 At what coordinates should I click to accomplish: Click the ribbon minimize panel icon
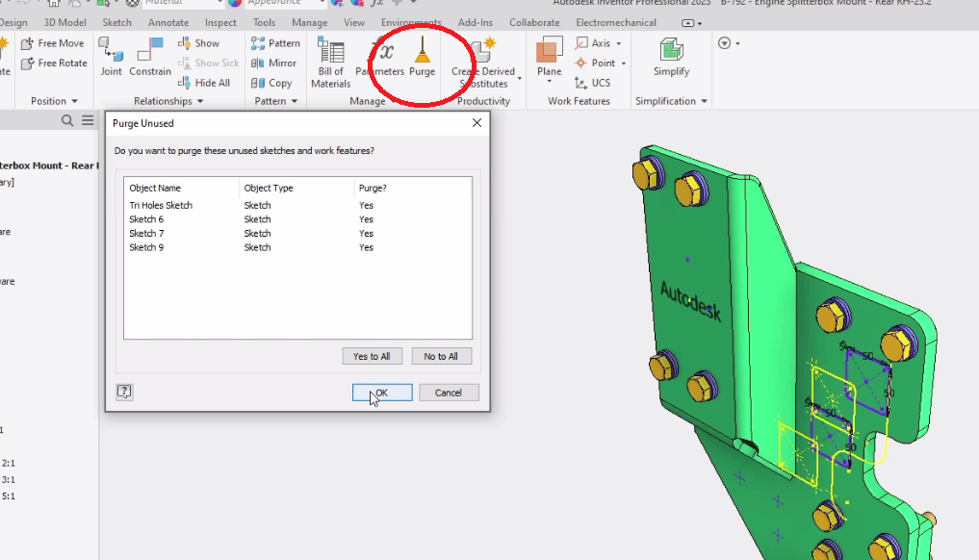688,23
